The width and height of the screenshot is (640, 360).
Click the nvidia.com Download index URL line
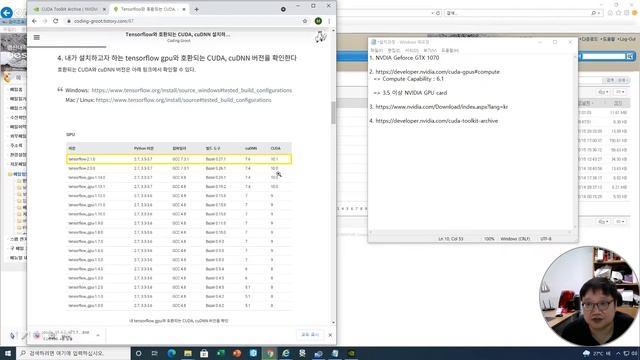(438, 107)
